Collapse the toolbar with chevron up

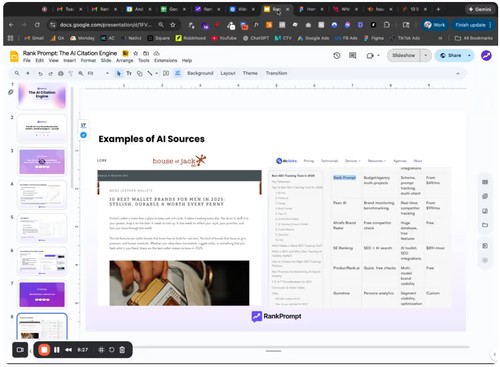coord(458,74)
